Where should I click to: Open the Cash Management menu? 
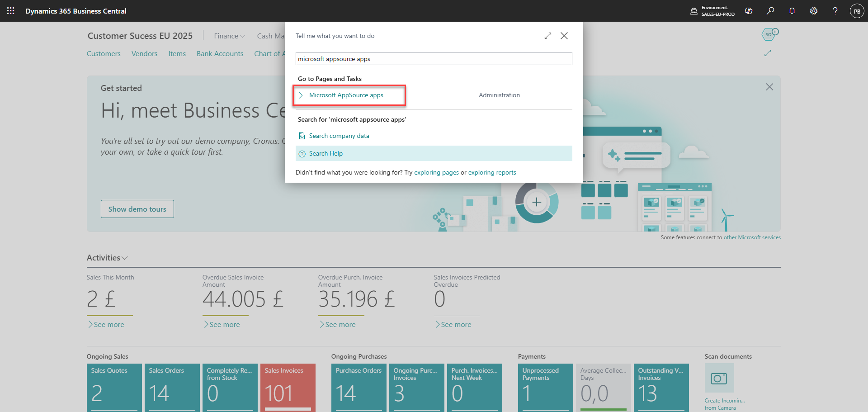coord(270,36)
